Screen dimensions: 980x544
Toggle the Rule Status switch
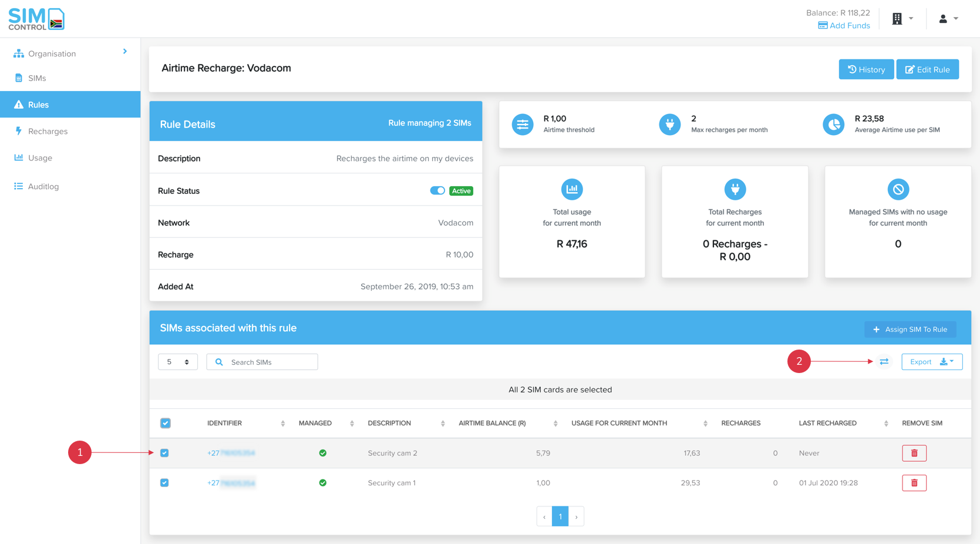437,190
